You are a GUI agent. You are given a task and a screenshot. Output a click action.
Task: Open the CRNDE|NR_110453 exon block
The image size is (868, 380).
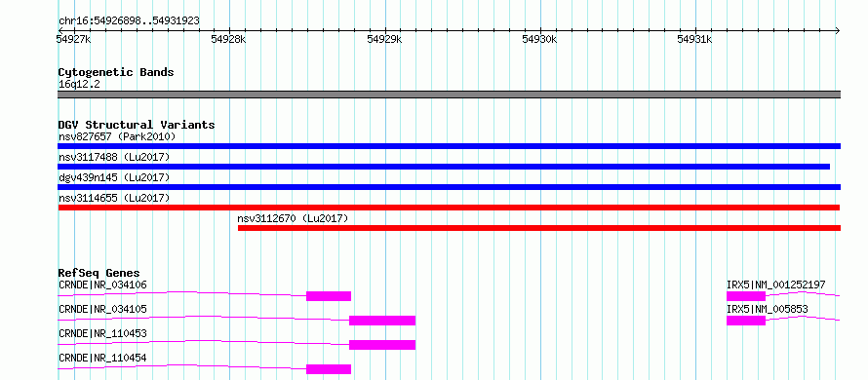382,345
